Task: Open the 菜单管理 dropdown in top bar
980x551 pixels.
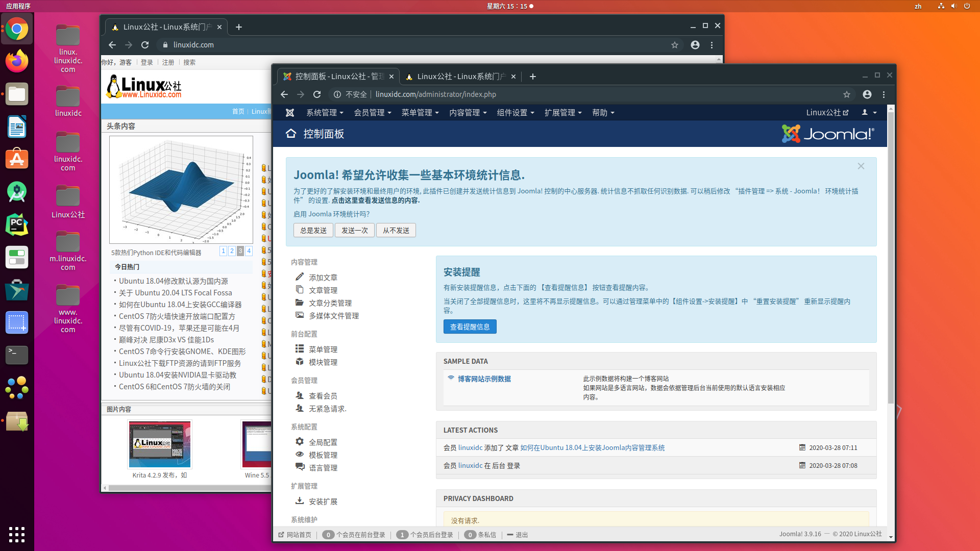Action: (x=420, y=113)
